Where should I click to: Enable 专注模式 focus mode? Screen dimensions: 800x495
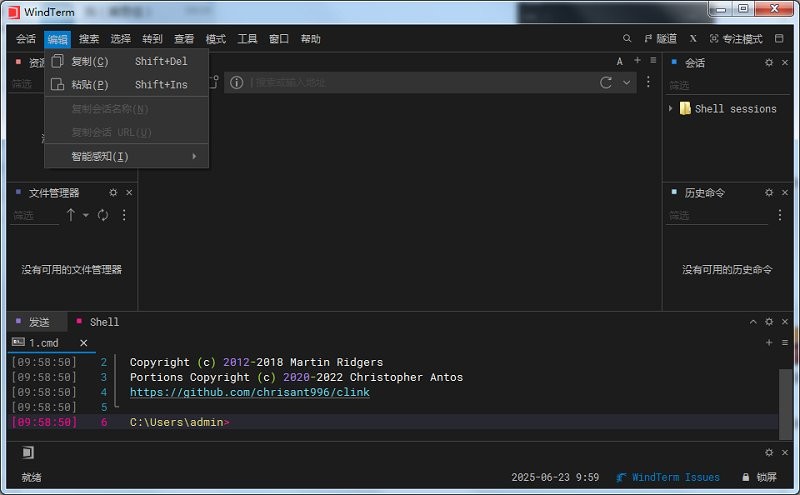736,39
